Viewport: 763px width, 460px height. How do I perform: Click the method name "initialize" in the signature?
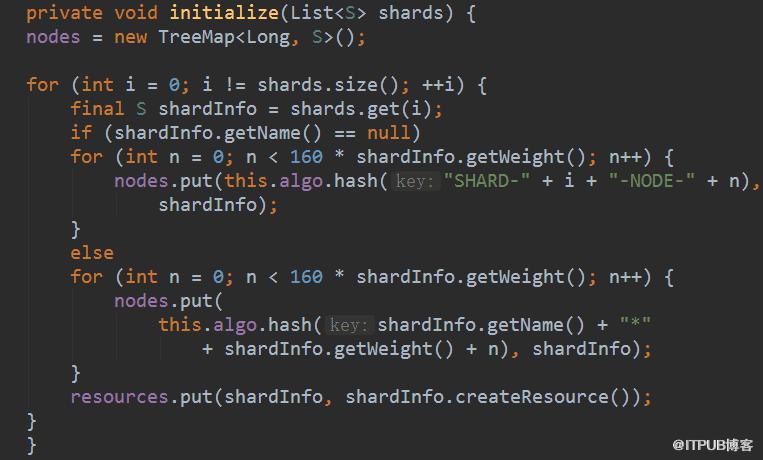coord(224,13)
